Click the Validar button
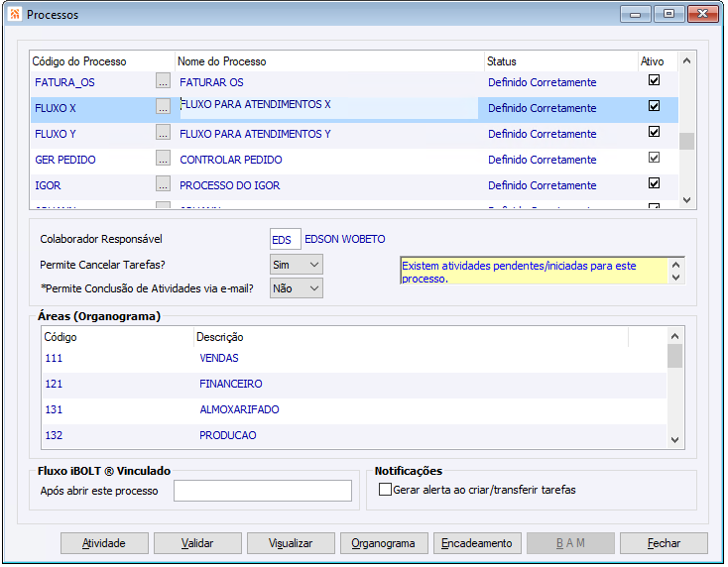The width and height of the screenshot is (728, 567). point(197,543)
